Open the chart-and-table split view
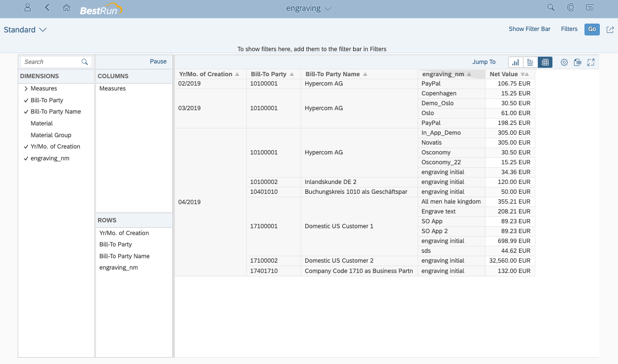618x364 pixels. (x=530, y=62)
